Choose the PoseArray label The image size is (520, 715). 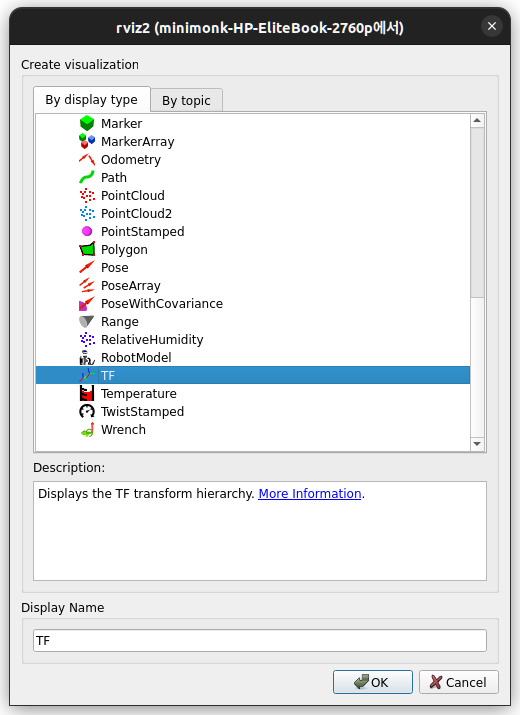pos(131,285)
